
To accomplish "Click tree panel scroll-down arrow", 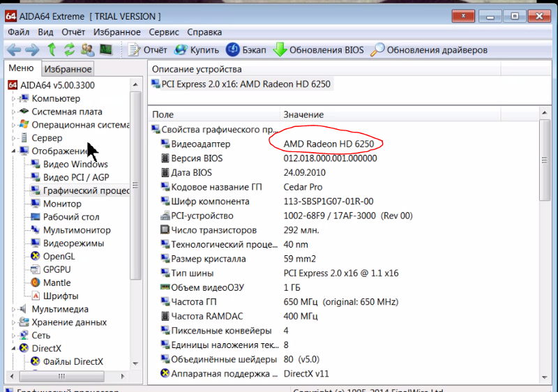I will 135,363.
